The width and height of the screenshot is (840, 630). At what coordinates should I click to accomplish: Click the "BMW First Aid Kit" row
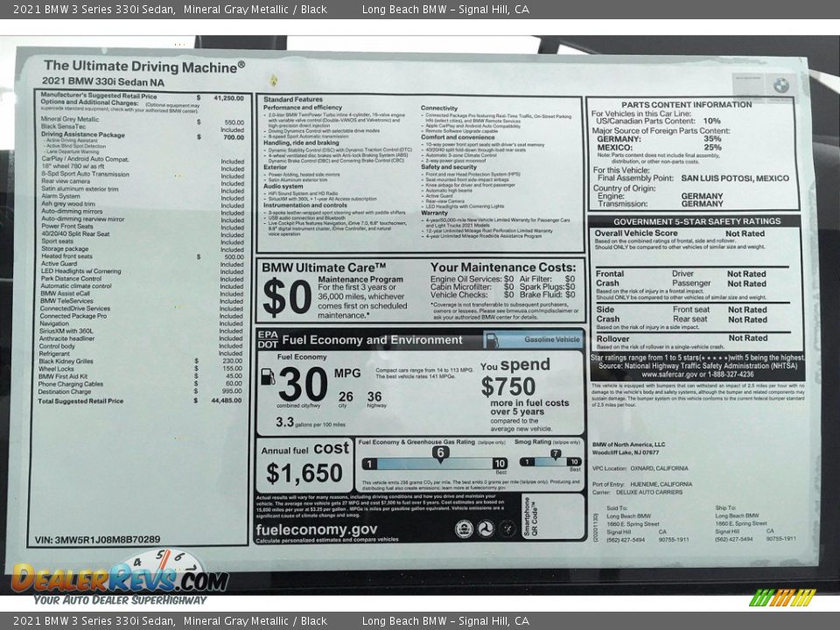(x=140, y=376)
